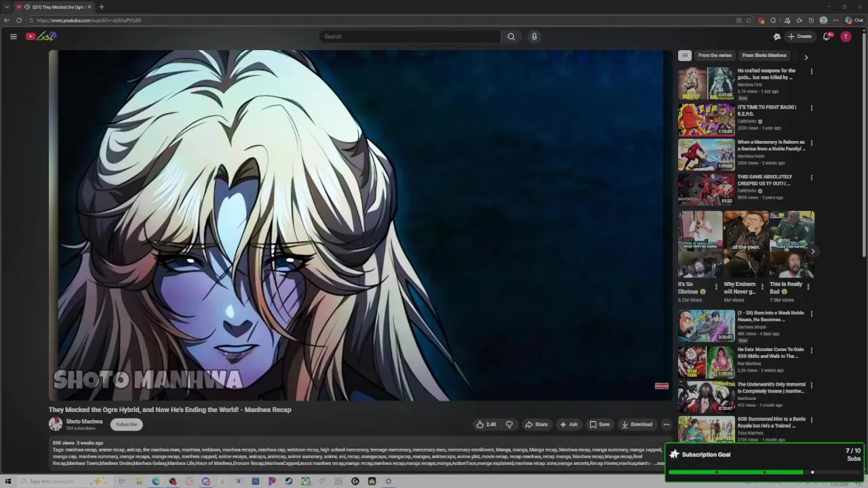Open Windows Start menu
This screenshot has height=488, width=868.
coord(7,481)
